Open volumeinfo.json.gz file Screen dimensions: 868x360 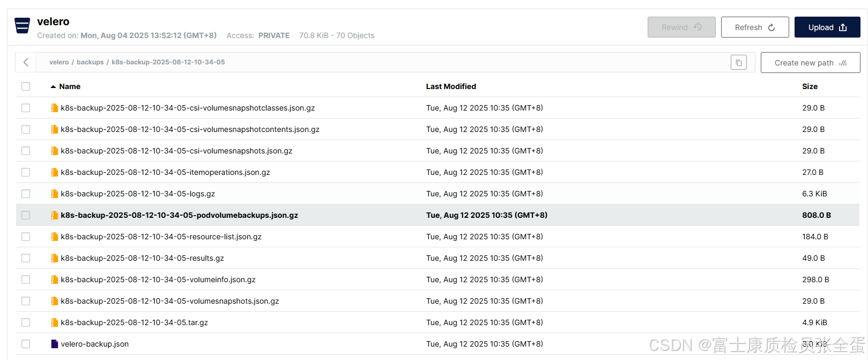point(158,280)
